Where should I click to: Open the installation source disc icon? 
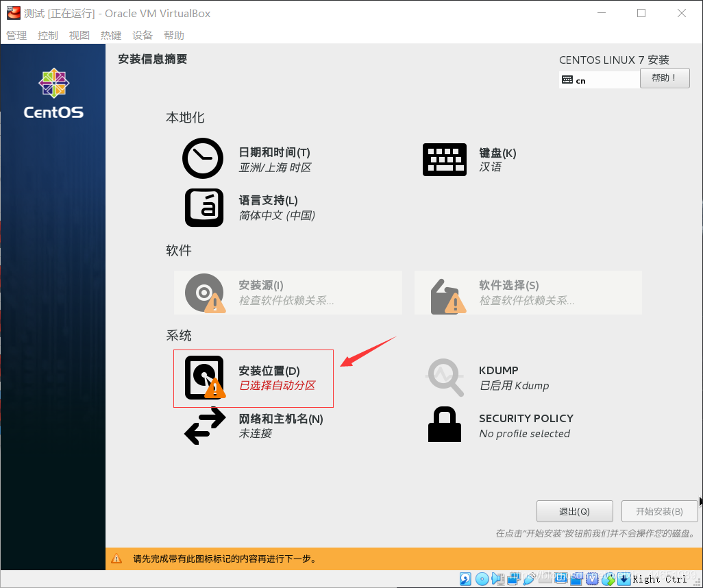coord(205,293)
